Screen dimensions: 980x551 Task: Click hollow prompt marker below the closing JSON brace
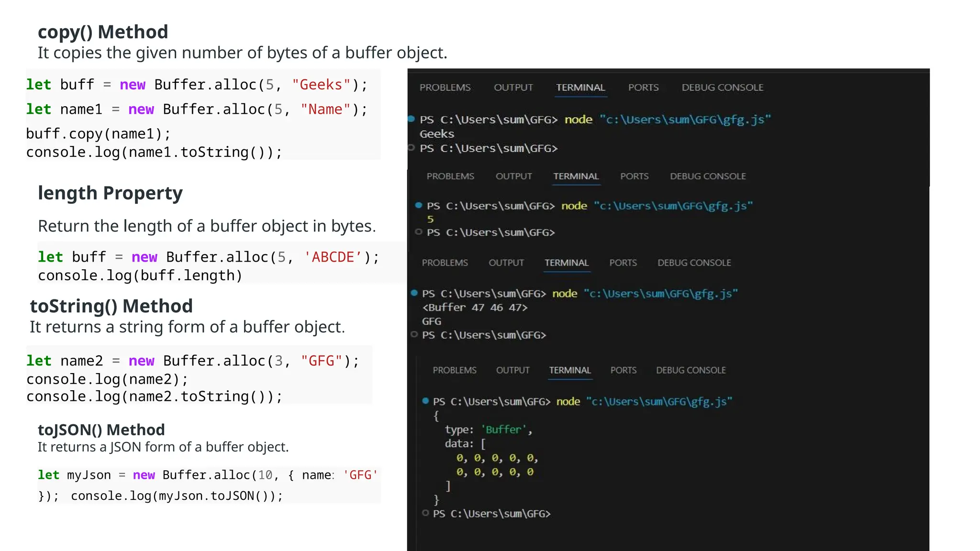(425, 513)
